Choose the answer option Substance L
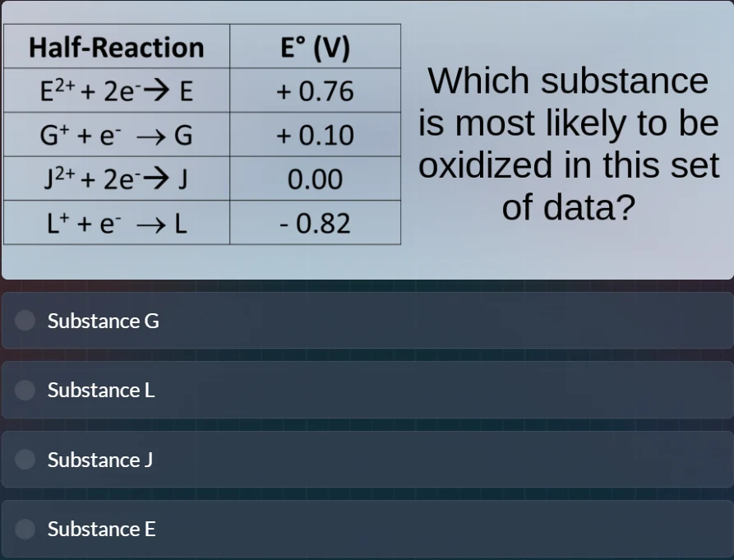734x560 pixels. 99,390
